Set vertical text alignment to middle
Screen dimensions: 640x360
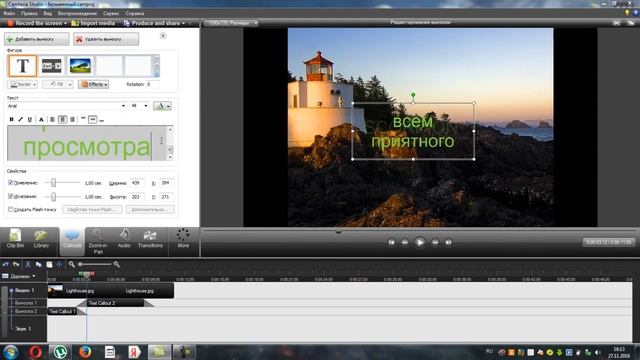pos(93,119)
